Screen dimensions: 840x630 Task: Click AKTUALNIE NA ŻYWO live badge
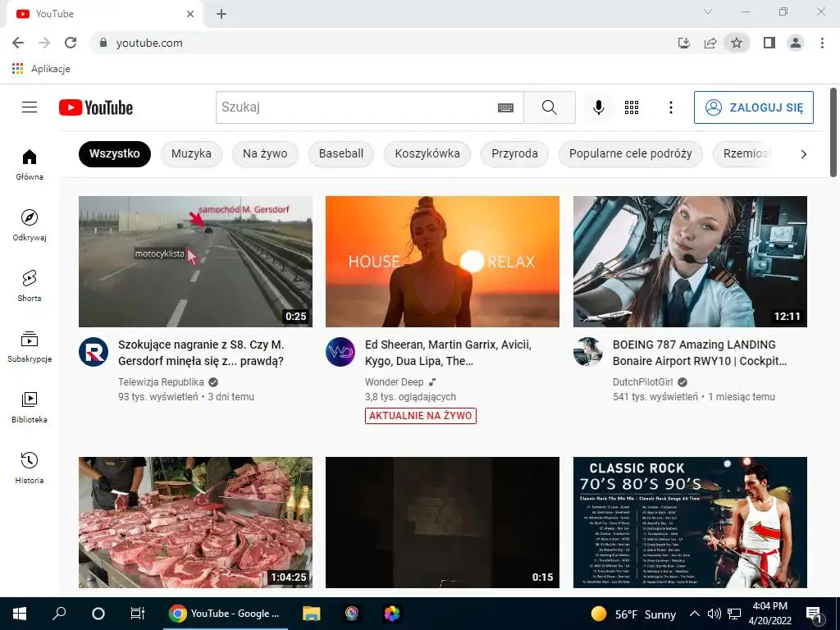[x=421, y=416]
